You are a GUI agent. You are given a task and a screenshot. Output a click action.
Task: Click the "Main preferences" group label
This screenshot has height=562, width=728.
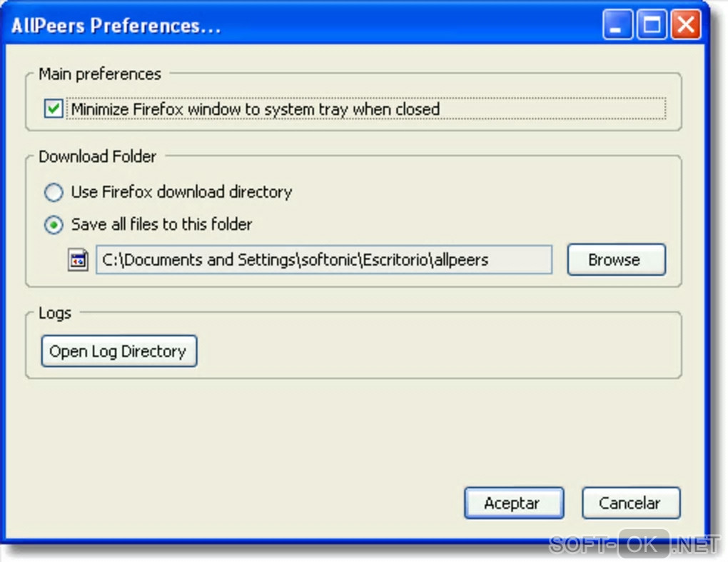point(100,74)
